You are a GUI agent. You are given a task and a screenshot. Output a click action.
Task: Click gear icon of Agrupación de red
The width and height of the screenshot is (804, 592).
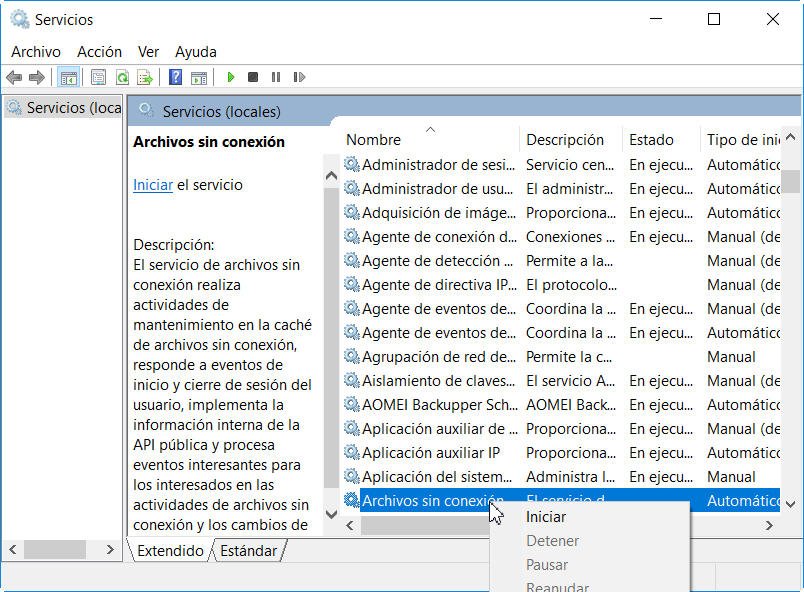pos(352,356)
